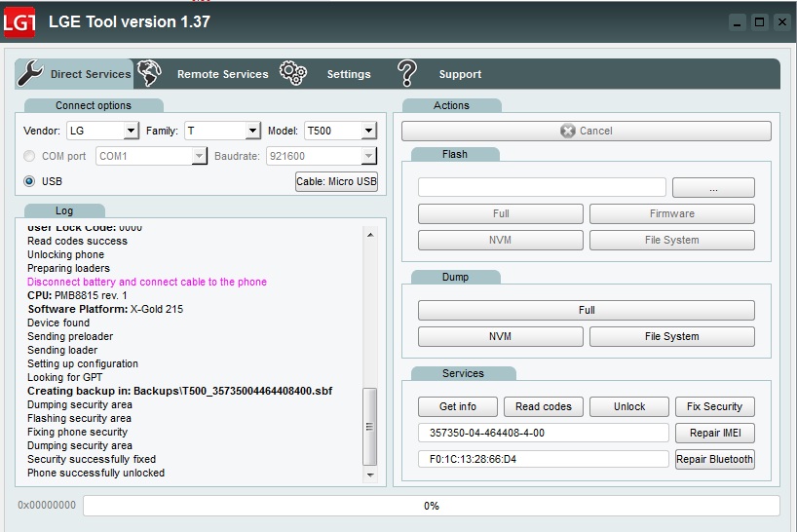This screenshot has width=797, height=532.
Task: Click the X icon on Cancel button
Action: pos(568,132)
